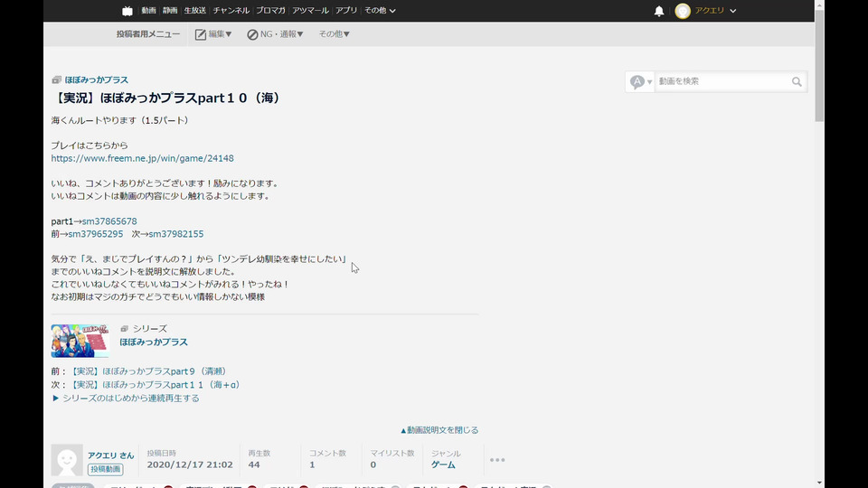Click play count value 44
This screenshot has height=488, width=868.
(x=254, y=465)
